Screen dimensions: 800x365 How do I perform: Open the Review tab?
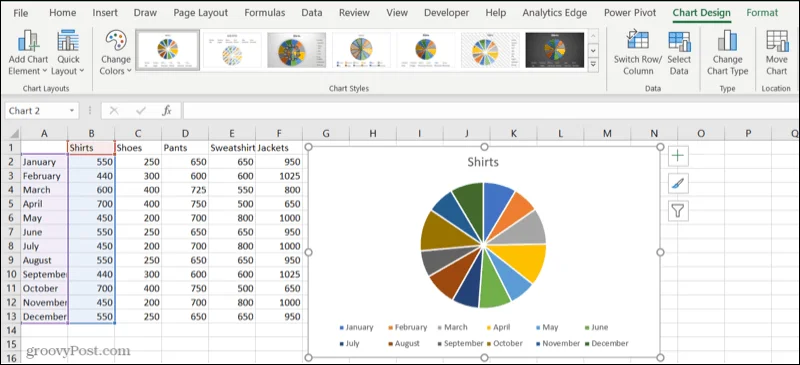pos(355,13)
